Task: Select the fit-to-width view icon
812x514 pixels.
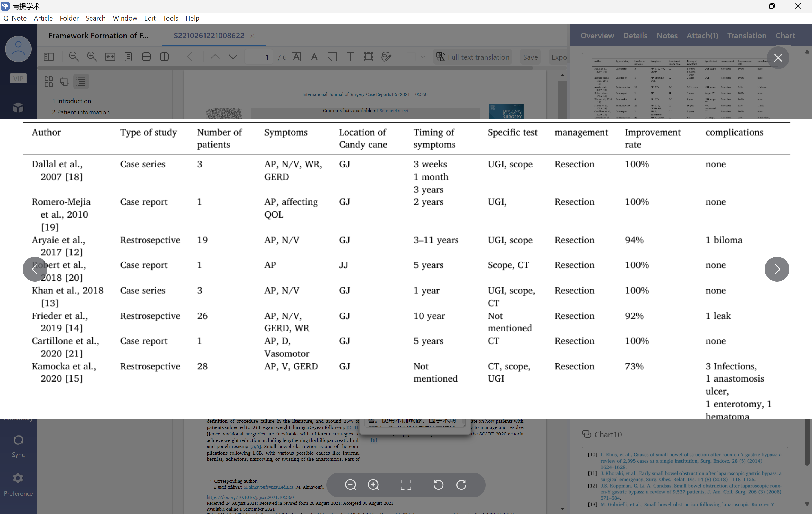Action: [110, 57]
